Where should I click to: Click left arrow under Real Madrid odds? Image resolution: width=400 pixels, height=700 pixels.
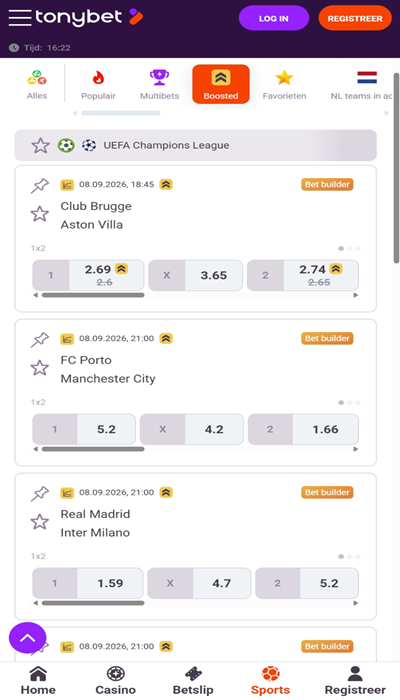(36, 603)
